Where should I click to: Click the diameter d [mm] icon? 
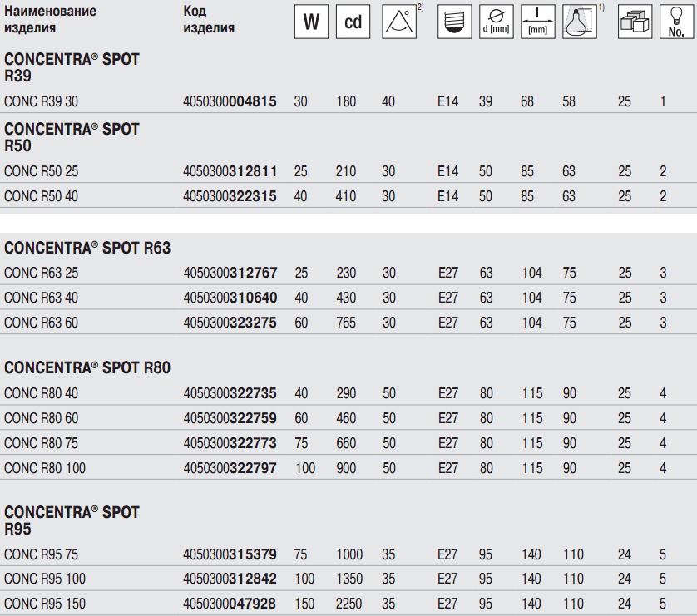pyautogui.click(x=496, y=22)
